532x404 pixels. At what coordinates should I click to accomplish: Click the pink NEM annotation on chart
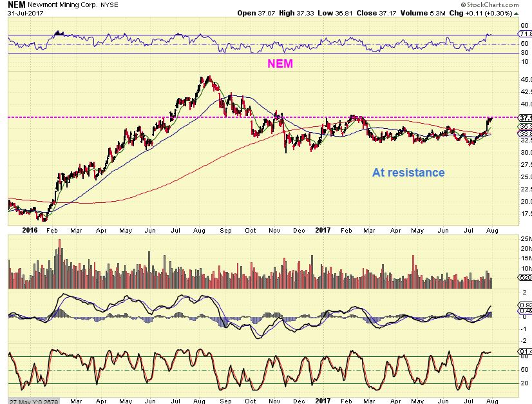tap(280, 64)
